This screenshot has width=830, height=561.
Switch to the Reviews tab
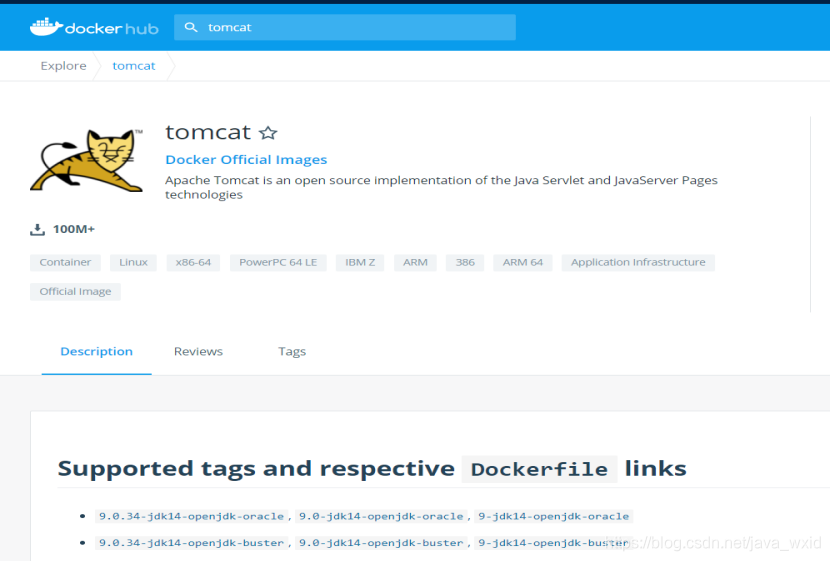coord(198,352)
